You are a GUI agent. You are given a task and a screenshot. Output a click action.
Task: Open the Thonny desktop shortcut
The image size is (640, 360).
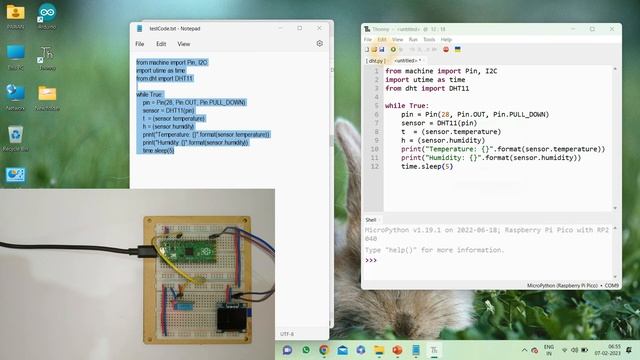pyautogui.click(x=47, y=57)
